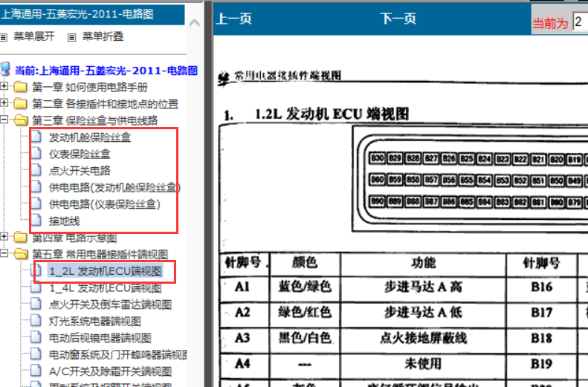Open 接地线 page

click(x=64, y=221)
